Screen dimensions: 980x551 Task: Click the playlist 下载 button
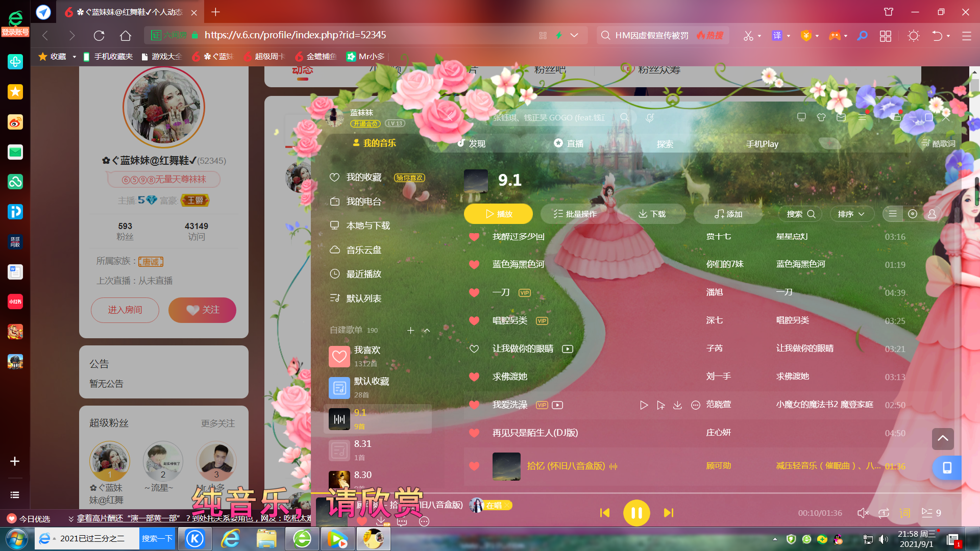652,214
